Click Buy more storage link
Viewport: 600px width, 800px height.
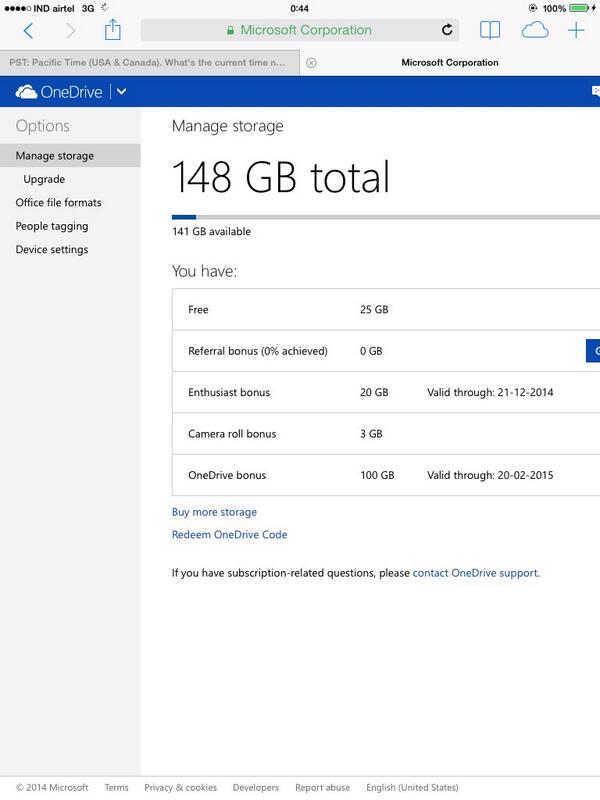click(214, 512)
